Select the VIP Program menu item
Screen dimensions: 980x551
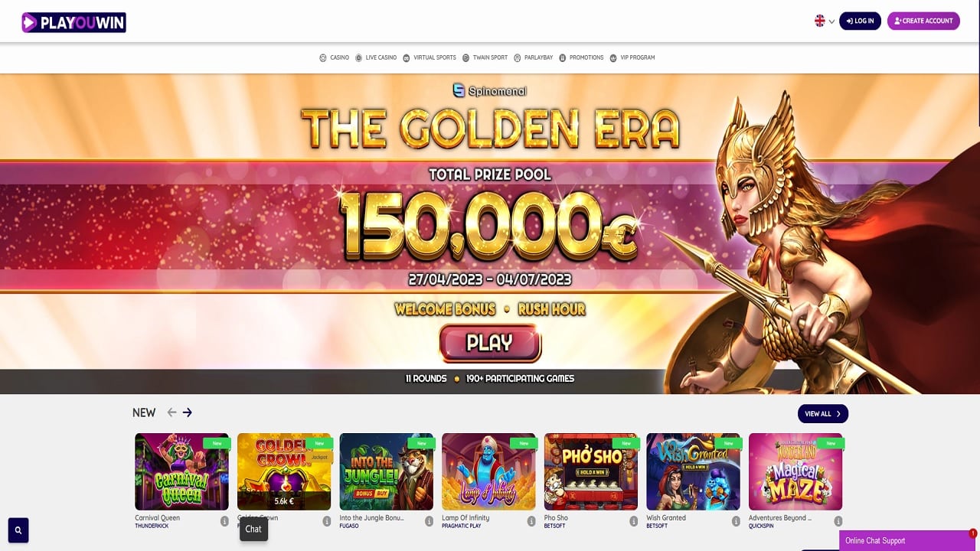pos(632,57)
